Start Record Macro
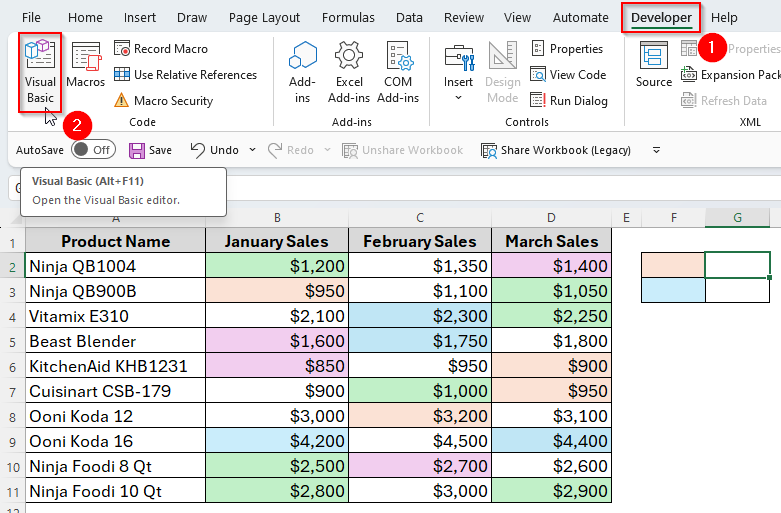781x513 pixels. point(161,49)
